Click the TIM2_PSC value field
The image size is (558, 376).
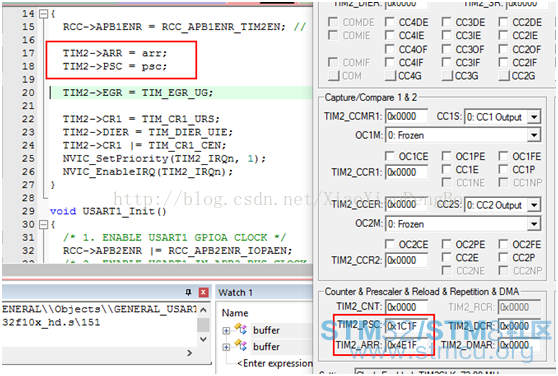(x=406, y=326)
